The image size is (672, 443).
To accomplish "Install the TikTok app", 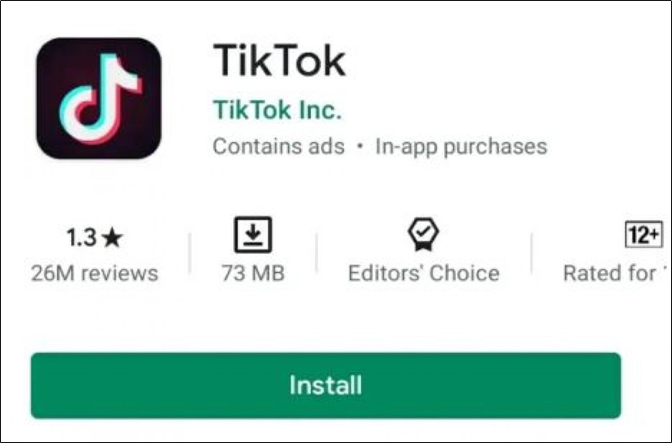I will [x=326, y=385].
